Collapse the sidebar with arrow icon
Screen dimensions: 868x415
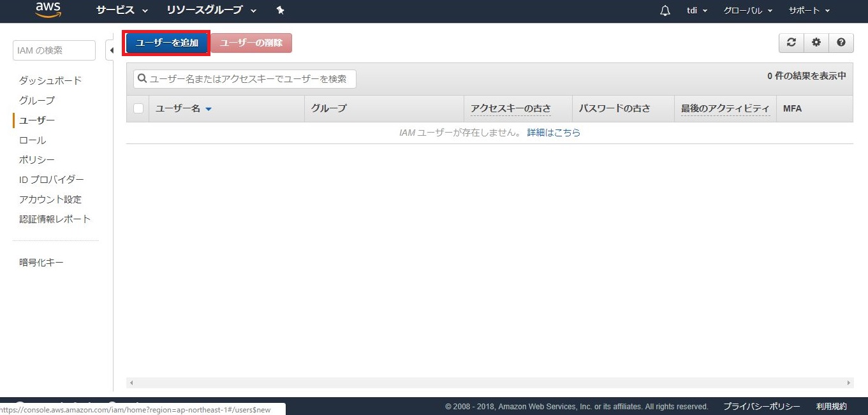pyautogui.click(x=111, y=50)
